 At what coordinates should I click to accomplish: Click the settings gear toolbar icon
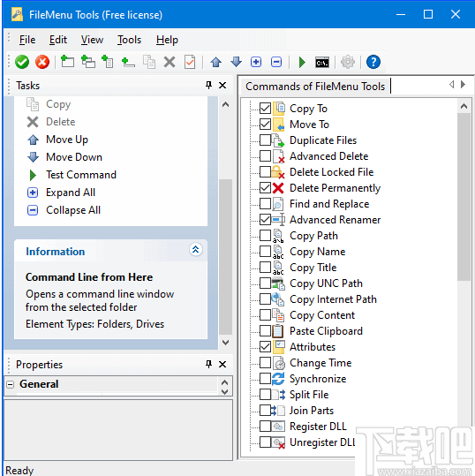pos(348,62)
